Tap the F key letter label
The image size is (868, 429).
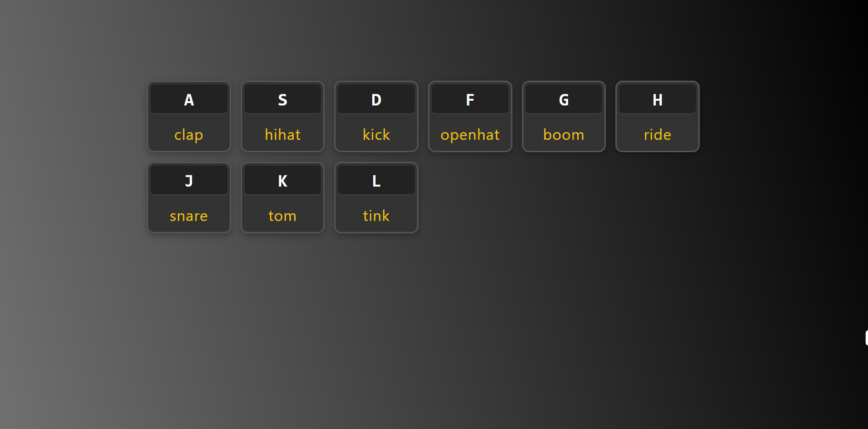tap(470, 100)
